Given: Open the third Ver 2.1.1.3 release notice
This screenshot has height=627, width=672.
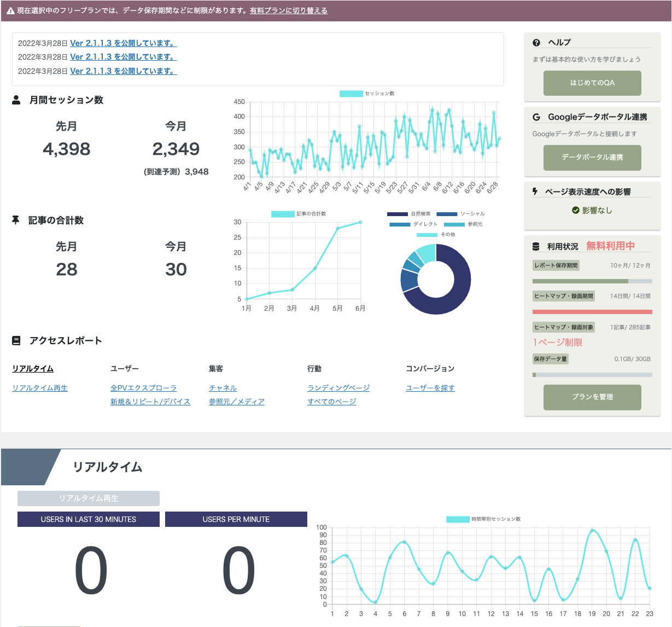Looking at the screenshot, I should (x=124, y=71).
